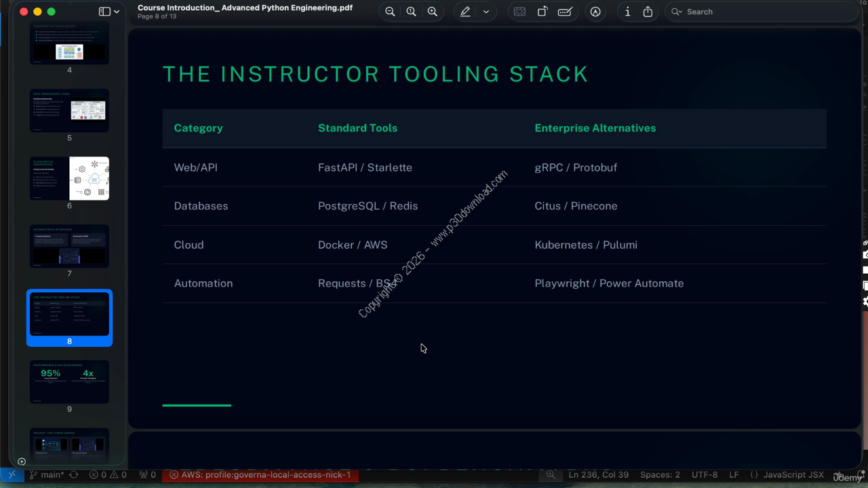
Task: Select page 6 thumbnail in the sidebar
Action: (69, 178)
